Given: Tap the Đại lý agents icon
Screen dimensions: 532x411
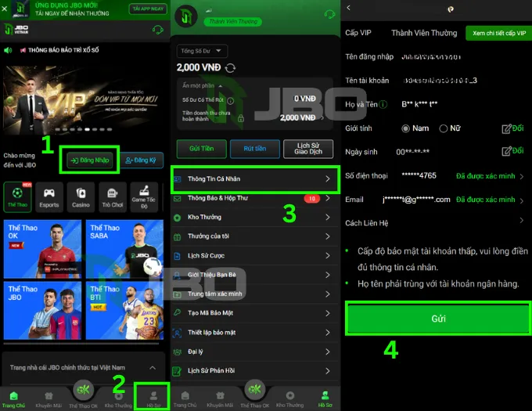Looking at the screenshot, I should click(177, 352).
